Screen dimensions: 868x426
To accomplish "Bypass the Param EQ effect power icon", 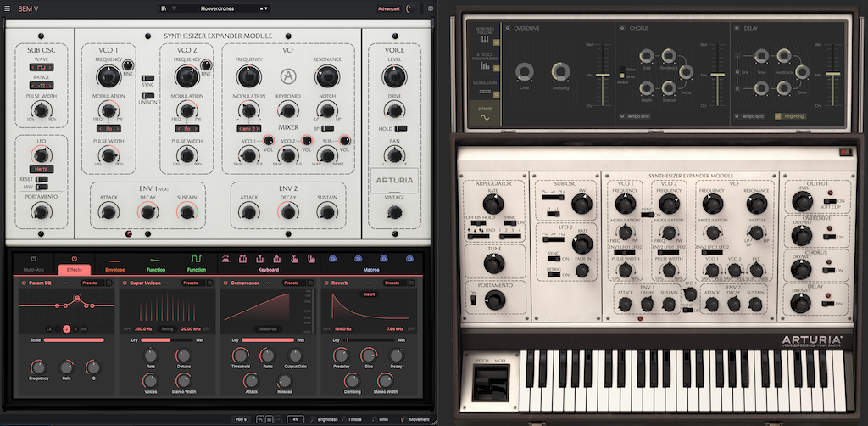I will (24, 283).
